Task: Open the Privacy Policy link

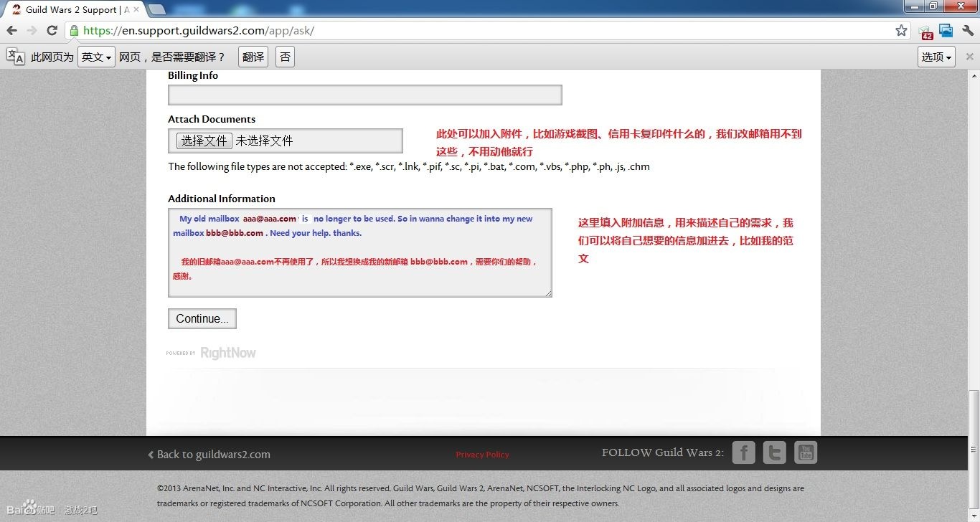Action: (482, 455)
